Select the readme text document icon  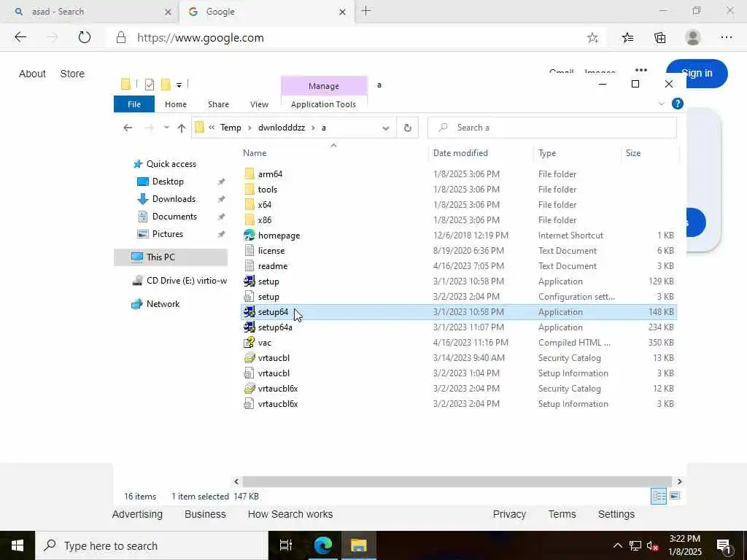click(249, 265)
